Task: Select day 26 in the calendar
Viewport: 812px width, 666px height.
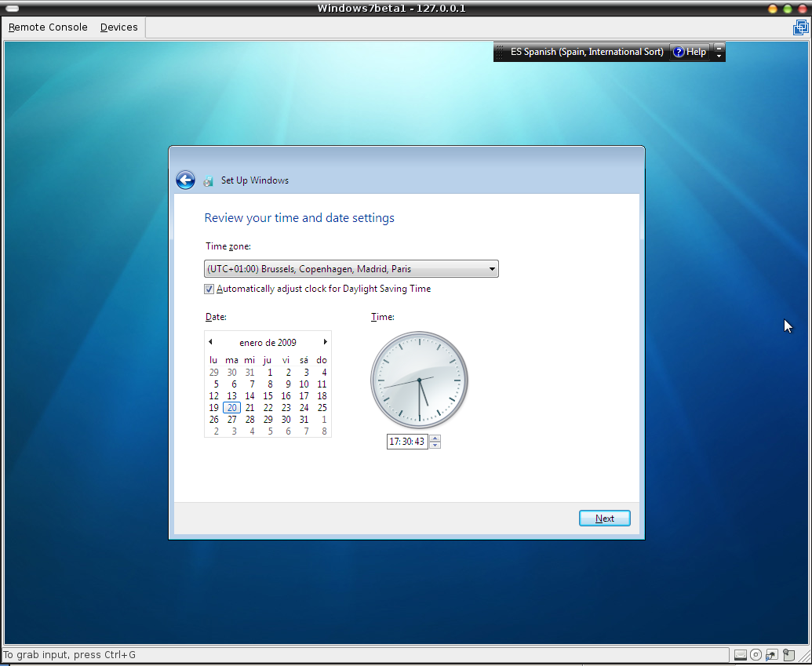Action: [214, 420]
